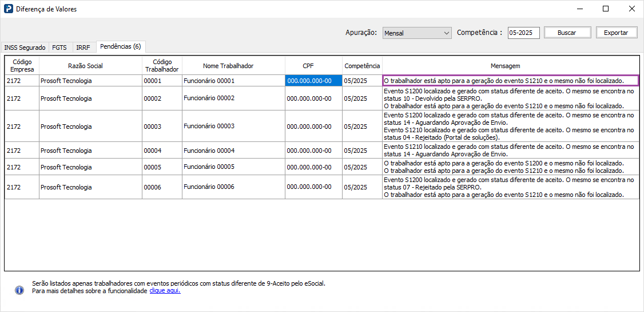Click the Prosoft app icon in title bar
The width and height of the screenshot is (644, 312).
click(x=8, y=9)
